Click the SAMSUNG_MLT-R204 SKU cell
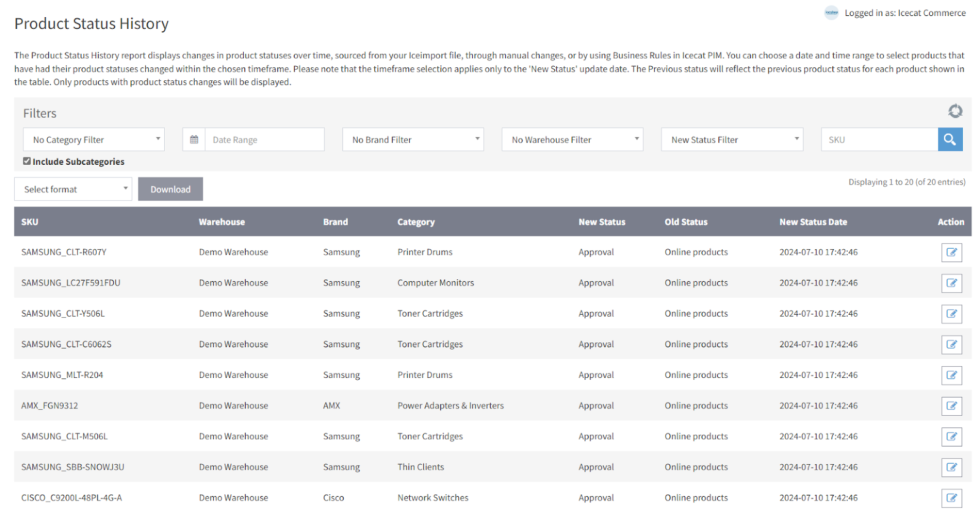 62,375
